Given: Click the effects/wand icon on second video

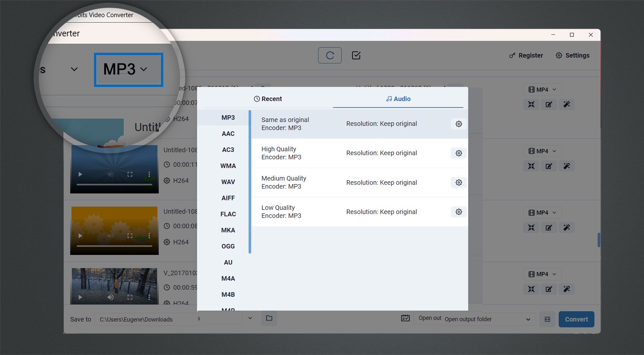Looking at the screenshot, I should pos(567,166).
